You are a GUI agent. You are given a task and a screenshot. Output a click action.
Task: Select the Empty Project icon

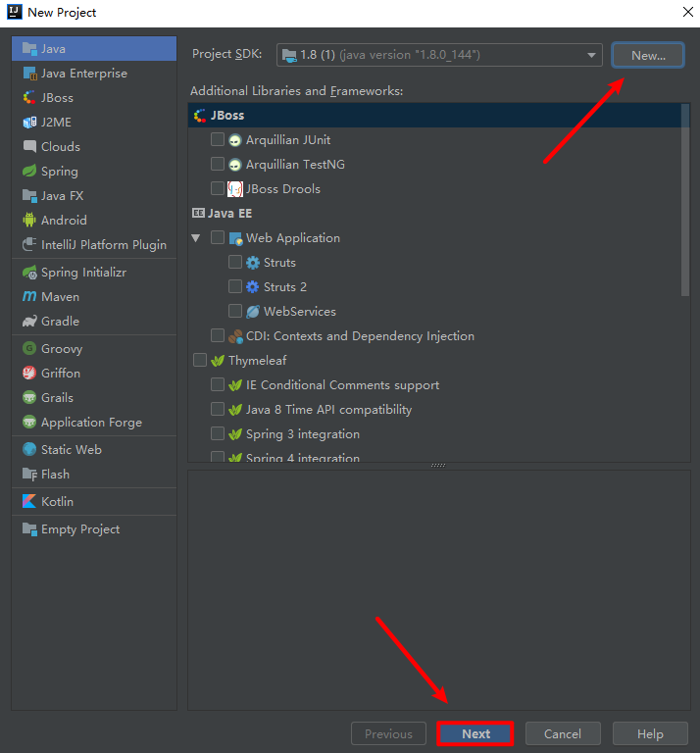tap(29, 529)
